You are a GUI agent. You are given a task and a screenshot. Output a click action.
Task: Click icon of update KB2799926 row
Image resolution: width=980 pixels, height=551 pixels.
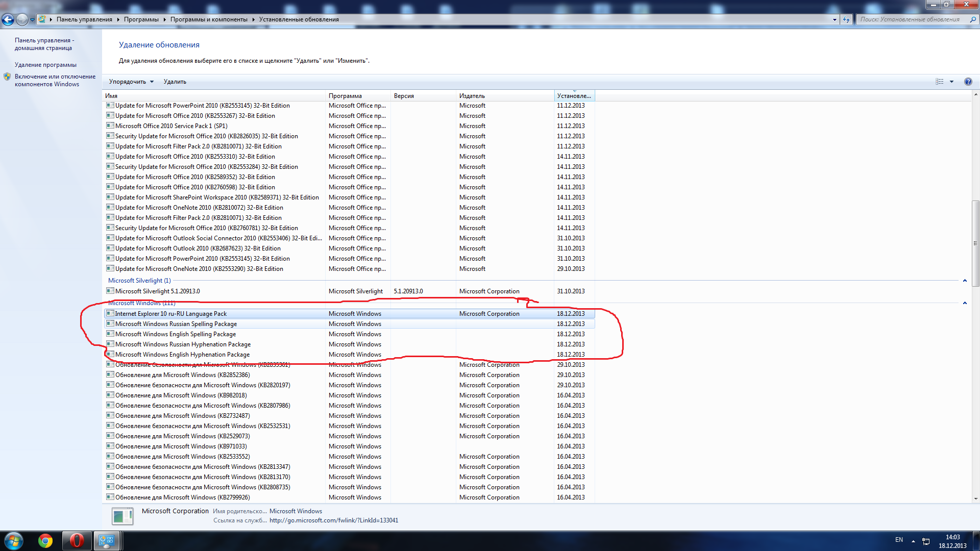point(110,497)
